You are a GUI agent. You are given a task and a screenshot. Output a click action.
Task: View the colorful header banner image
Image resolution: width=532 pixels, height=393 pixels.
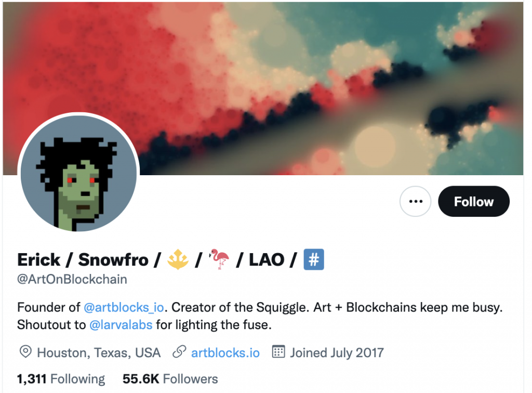pos(263,88)
